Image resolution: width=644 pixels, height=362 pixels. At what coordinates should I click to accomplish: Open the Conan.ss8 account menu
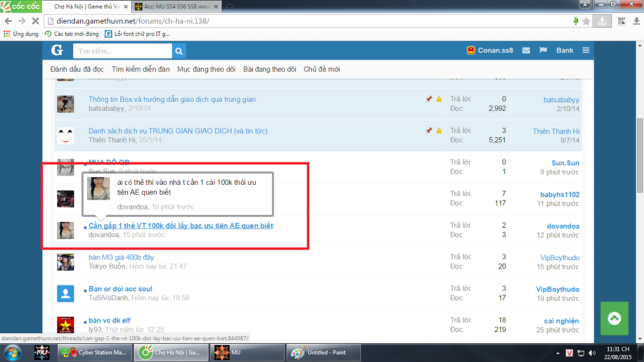[489, 51]
